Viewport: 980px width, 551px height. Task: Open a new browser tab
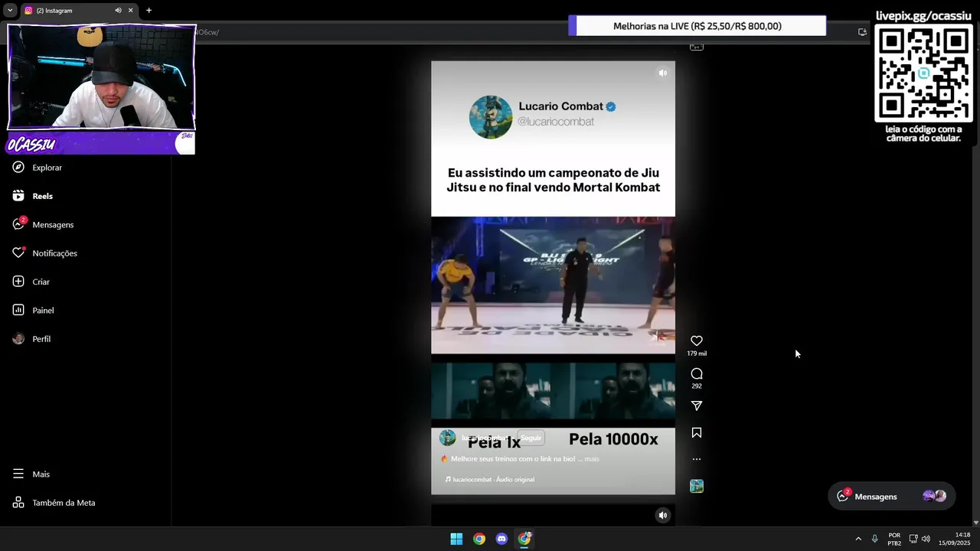click(x=149, y=11)
